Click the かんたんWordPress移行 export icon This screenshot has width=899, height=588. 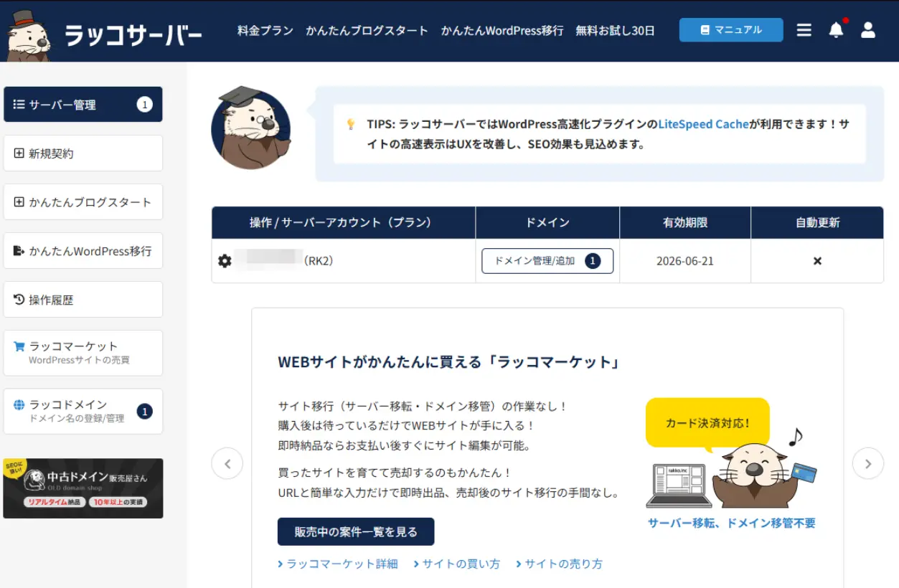(x=19, y=250)
